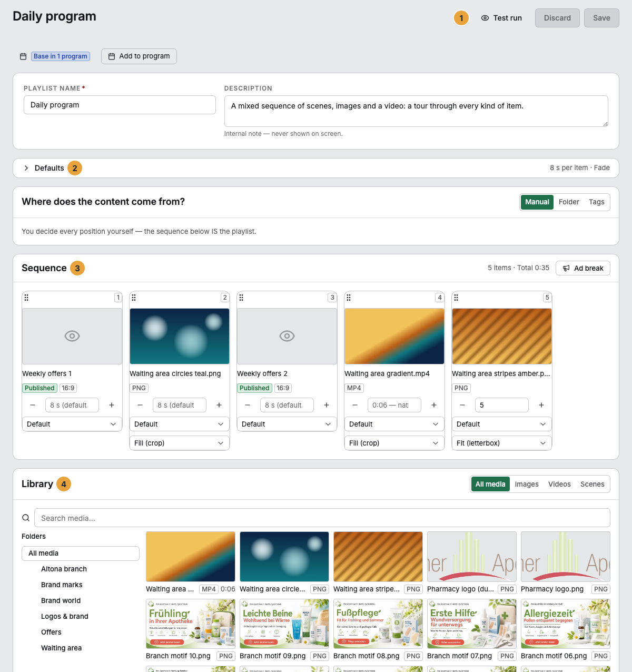Image resolution: width=632 pixels, height=672 pixels.
Task: Click the circles teal preview in Sequence
Action: pos(180,337)
